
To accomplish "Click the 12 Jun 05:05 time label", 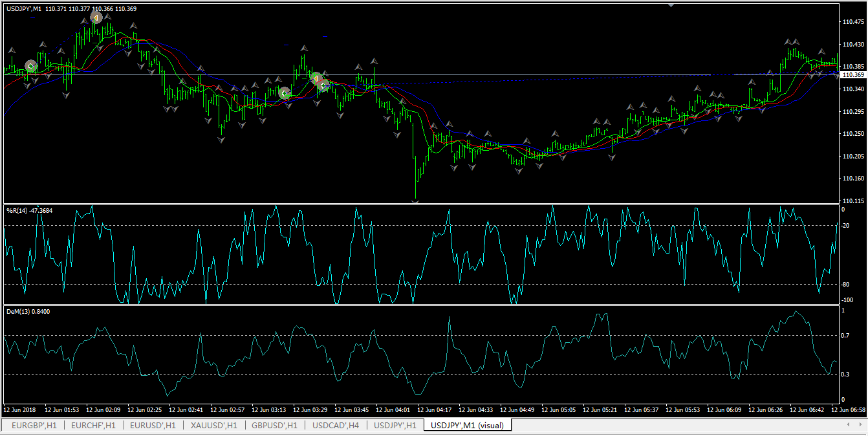I will tap(559, 410).
